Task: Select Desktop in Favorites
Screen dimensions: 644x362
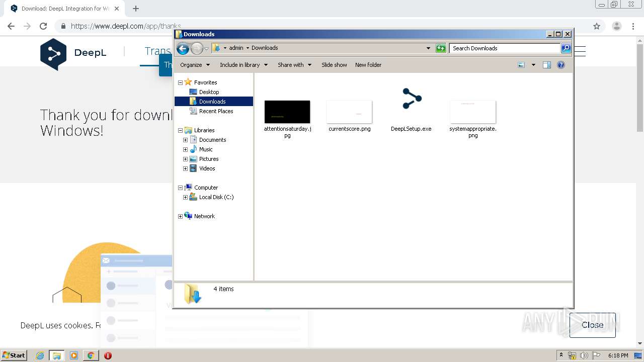Action: coord(209,92)
